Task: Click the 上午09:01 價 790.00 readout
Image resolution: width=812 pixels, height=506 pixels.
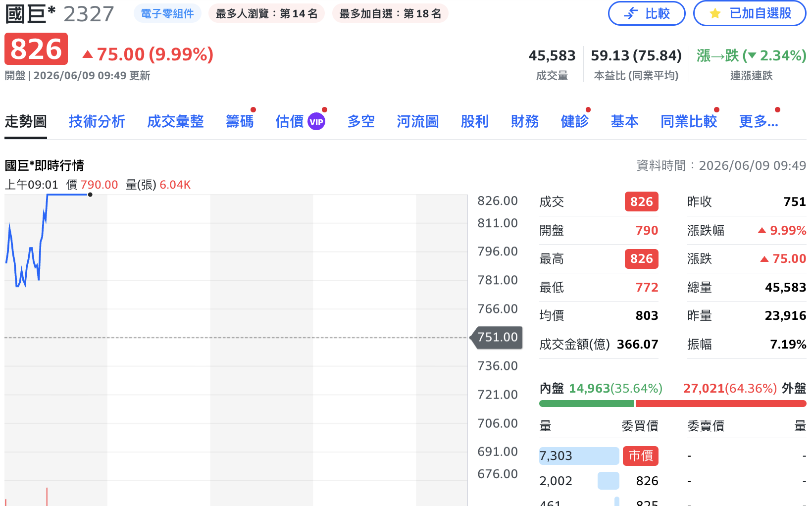Action: [61, 185]
